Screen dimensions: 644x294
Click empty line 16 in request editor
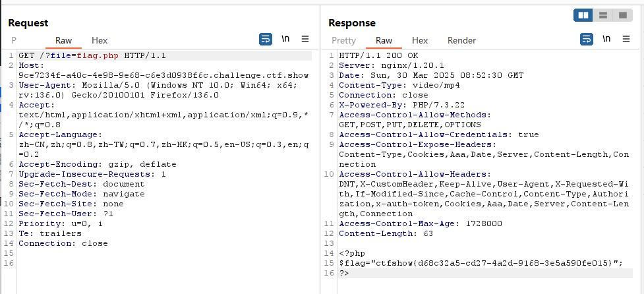pyautogui.click(x=164, y=263)
